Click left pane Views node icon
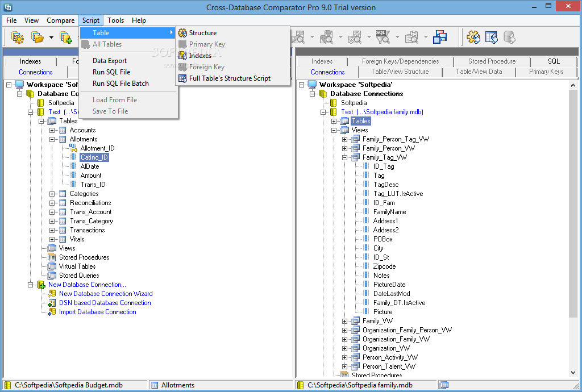The image size is (582, 392). (52, 248)
